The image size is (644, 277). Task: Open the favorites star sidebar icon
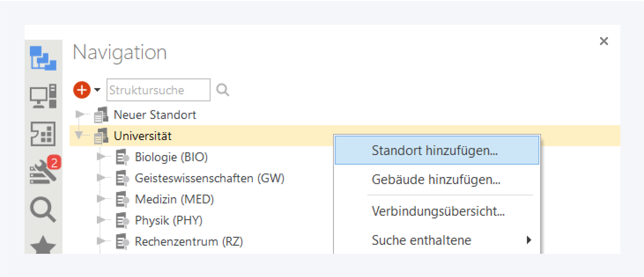(43, 245)
